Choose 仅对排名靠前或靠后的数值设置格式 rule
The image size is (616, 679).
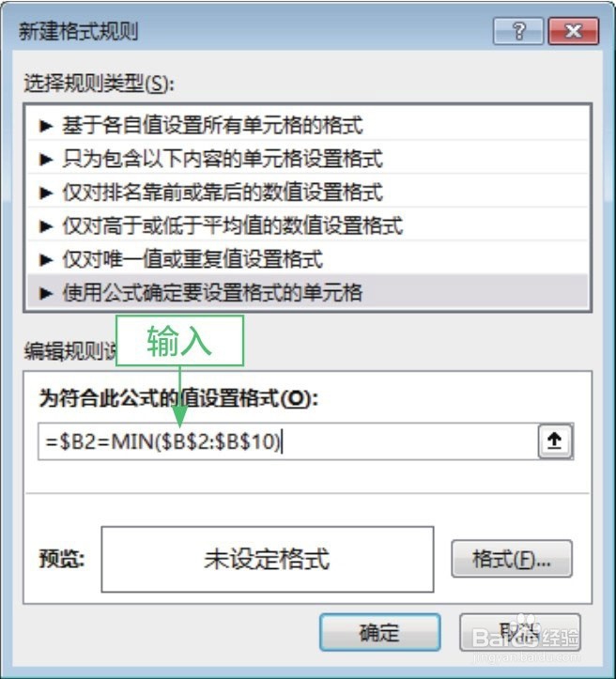[x=307, y=193]
